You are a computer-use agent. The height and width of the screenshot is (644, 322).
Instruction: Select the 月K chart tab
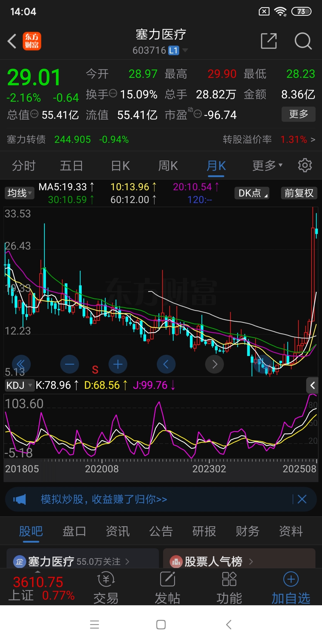pos(216,166)
